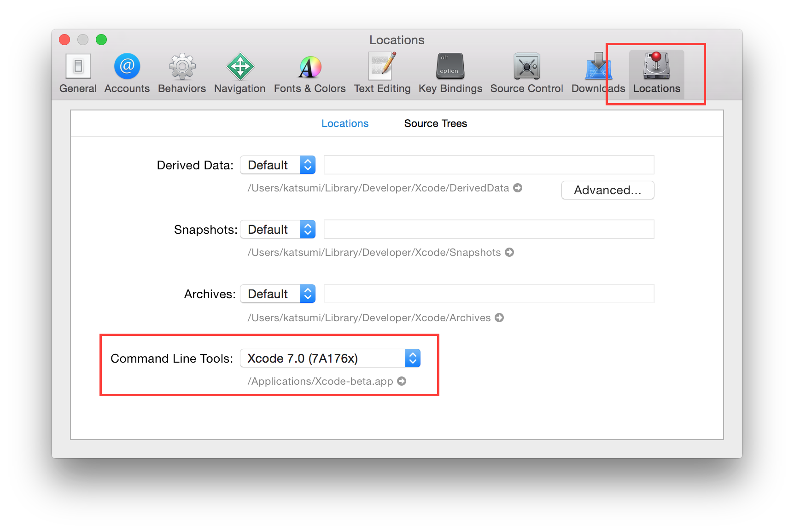Click the Derived Data path field

pyautogui.click(x=489, y=165)
